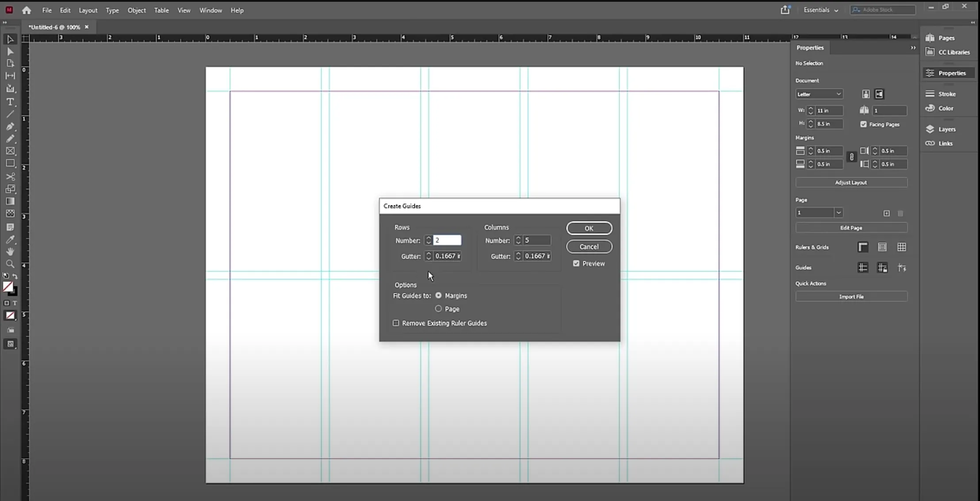Image resolution: width=980 pixels, height=501 pixels.
Task: Expand the Essentials workspace dropdown
Action: point(821,10)
